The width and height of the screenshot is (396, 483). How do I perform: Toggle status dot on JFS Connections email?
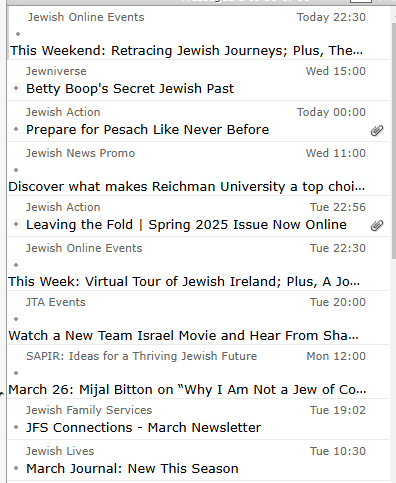pyautogui.click(x=16, y=427)
